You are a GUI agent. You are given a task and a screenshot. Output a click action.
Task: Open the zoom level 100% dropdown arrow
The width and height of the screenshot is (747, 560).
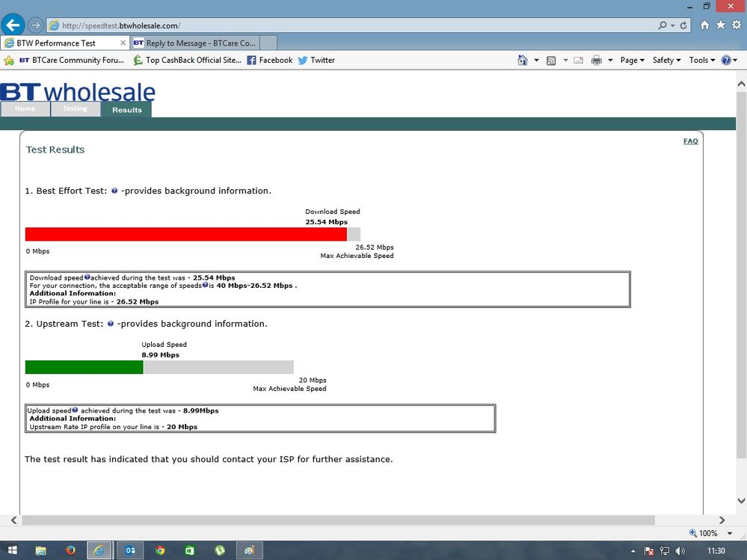tap(729, 533)
